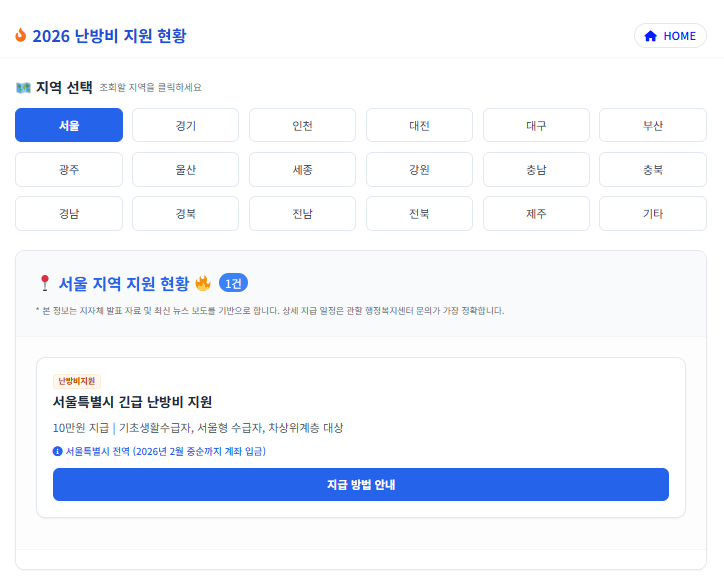Show support status for 강원
724x583 pixels.
click(x=419, y=169)
